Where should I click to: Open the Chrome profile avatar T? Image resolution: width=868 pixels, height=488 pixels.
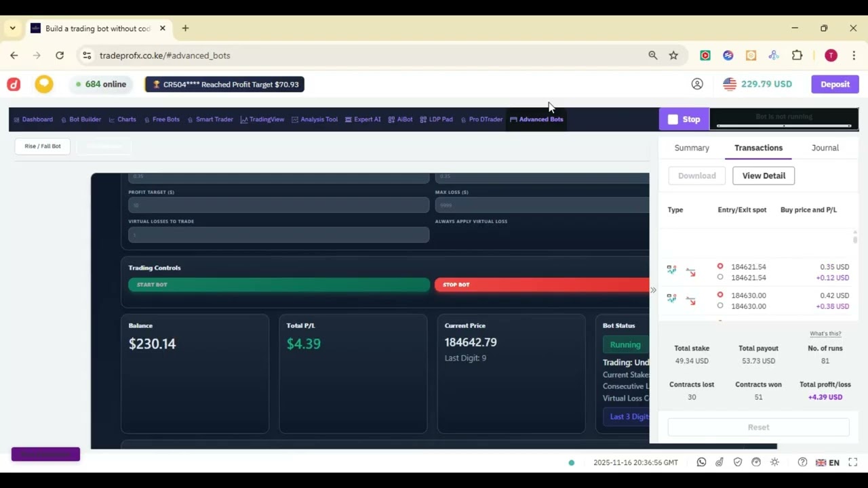tap(831, 56)
